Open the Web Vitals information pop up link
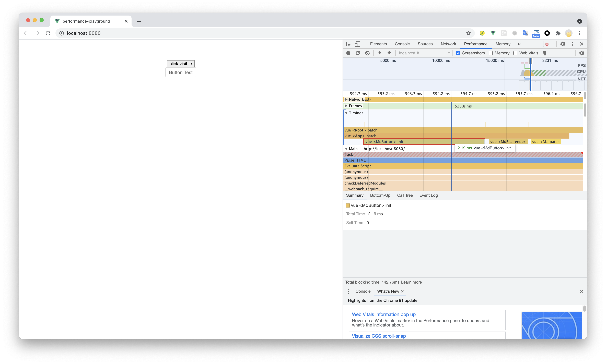Image resolution: width=606 pixels, height=364 pixels. pyautogui.click(x=384, y=314)
